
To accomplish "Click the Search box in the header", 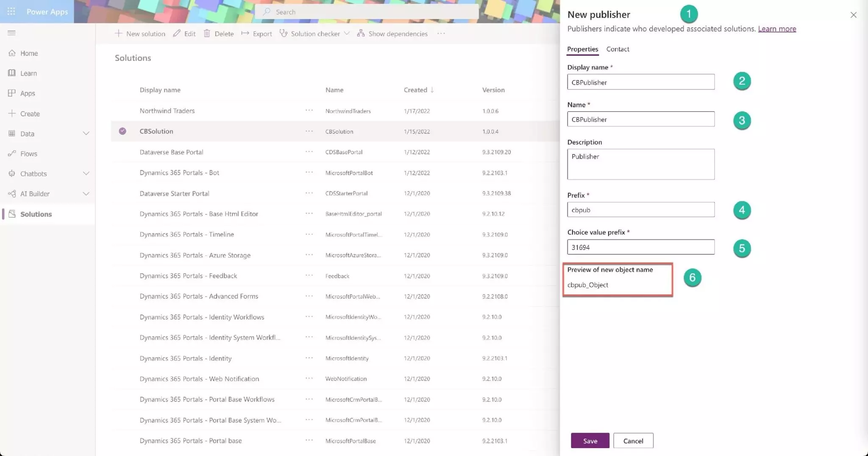I will tap(367, 12).
